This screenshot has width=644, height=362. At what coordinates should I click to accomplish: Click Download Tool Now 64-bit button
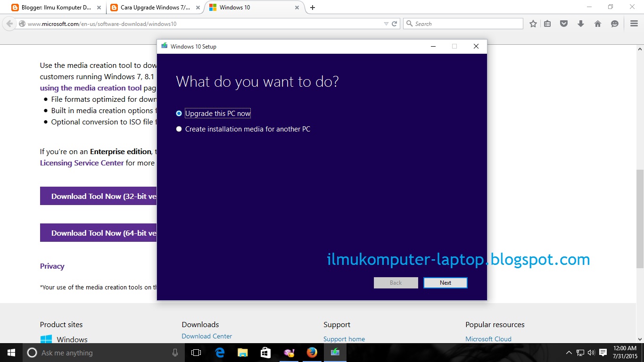point(98,233)
